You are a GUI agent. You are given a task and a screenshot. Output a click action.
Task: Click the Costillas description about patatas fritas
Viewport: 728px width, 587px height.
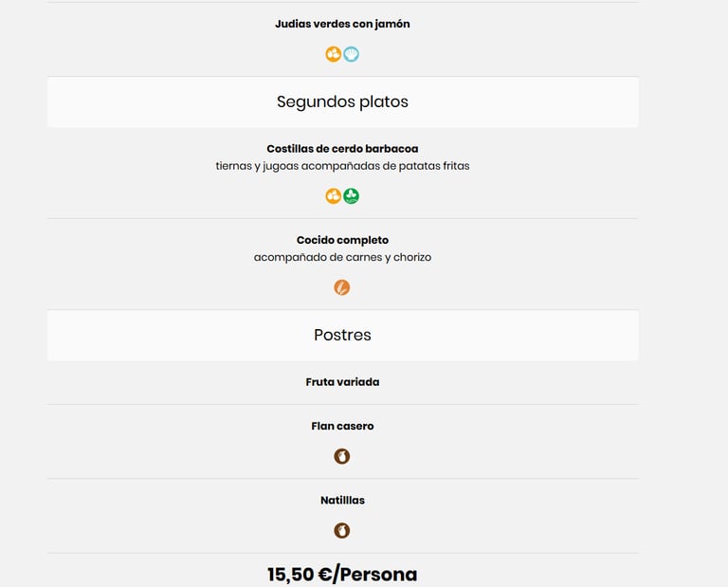pyautogui.click(x=342, y=166)
